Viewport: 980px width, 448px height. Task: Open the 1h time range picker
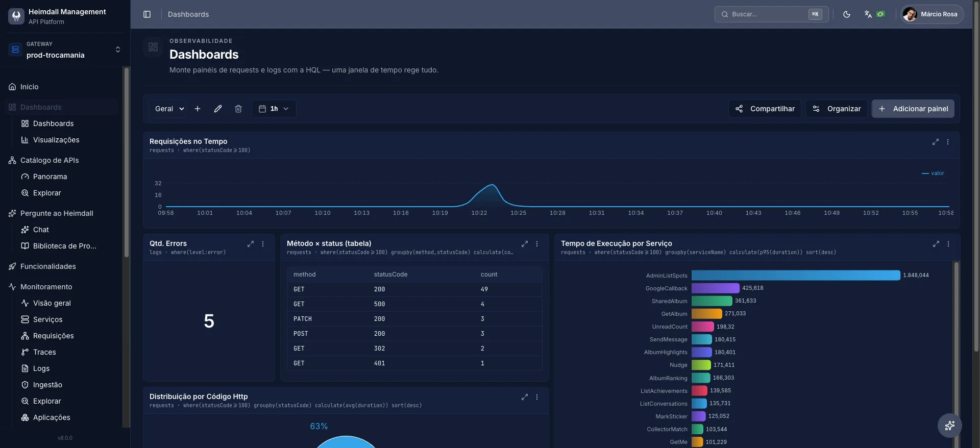click(x=274, y=109)
